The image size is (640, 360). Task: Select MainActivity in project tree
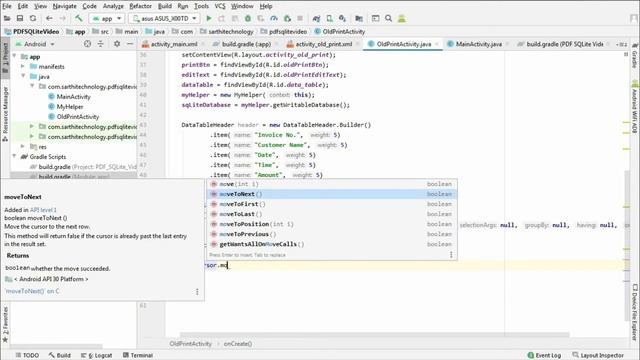pos(73,96)
